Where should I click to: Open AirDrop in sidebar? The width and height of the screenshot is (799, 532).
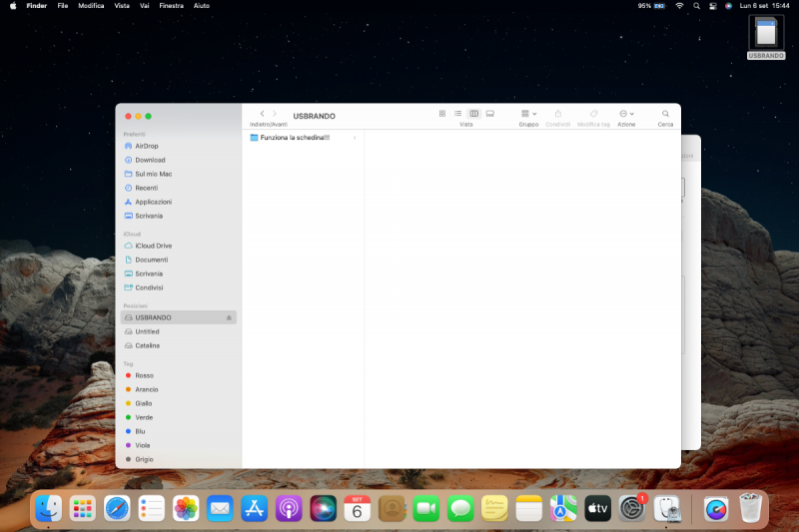point(146,146)
